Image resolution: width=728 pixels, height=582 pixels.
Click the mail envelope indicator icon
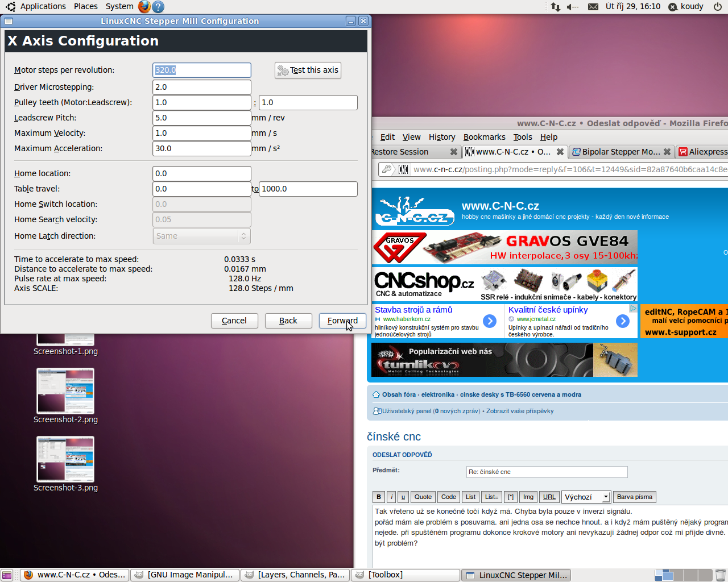click(593, 7)
